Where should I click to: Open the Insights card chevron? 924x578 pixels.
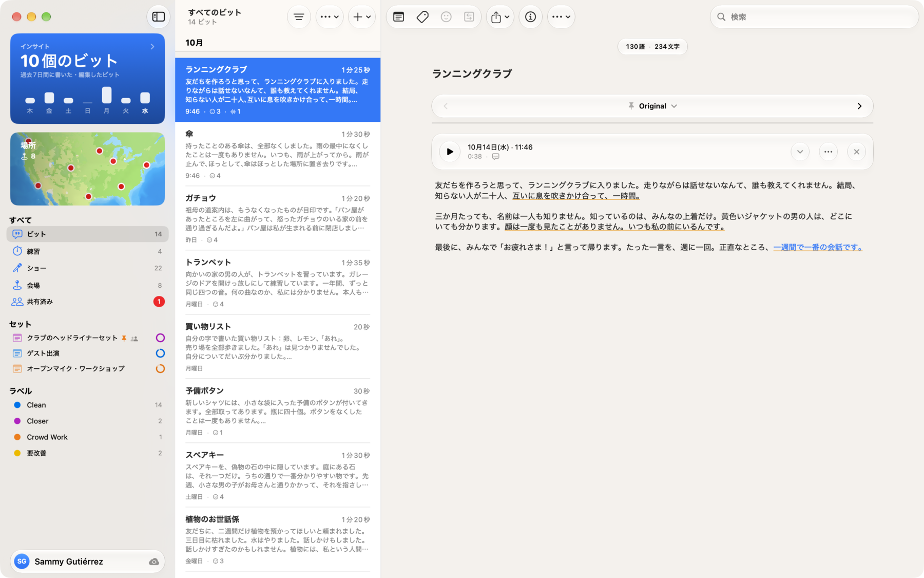pos(152,46)
